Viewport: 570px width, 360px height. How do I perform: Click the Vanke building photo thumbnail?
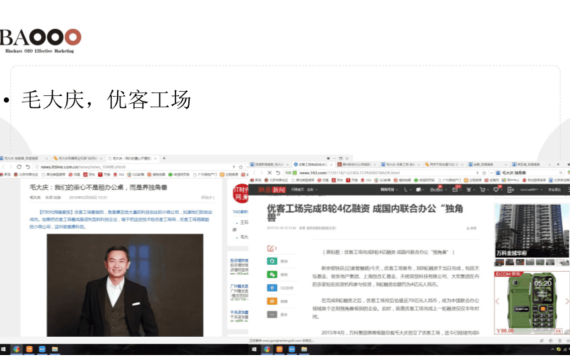click(531, 231)
